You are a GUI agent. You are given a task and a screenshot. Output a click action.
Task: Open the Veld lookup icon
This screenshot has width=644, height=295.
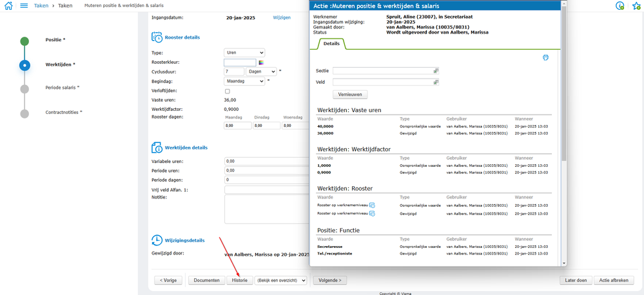[436, 82]
